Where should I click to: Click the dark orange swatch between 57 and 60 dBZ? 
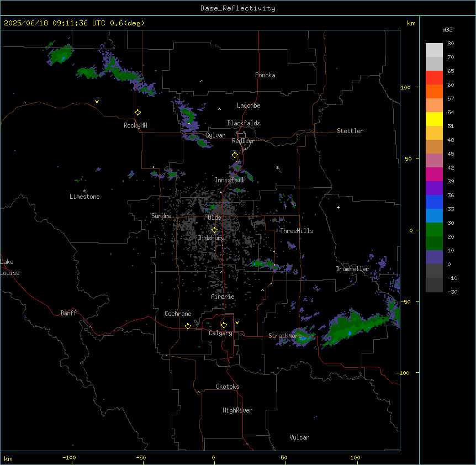click(x=434, y=91)
